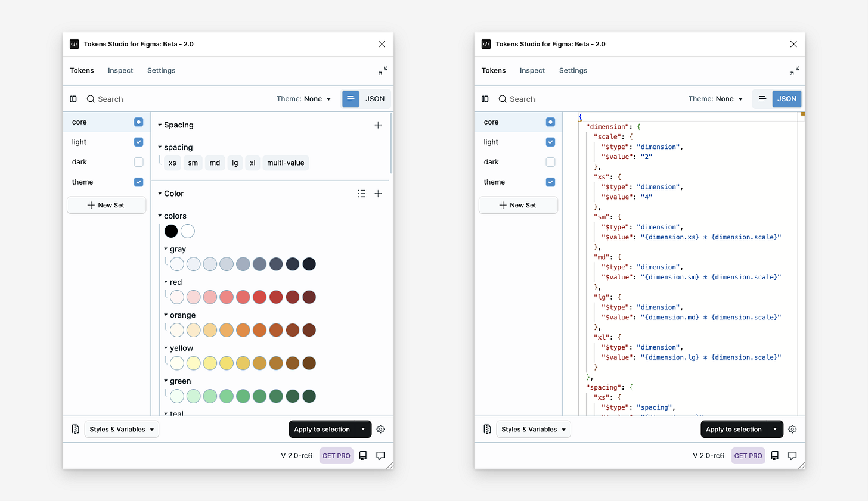Collapse the Color section
The width and height of the screenshot is (868, 501).
click(160, 194)
